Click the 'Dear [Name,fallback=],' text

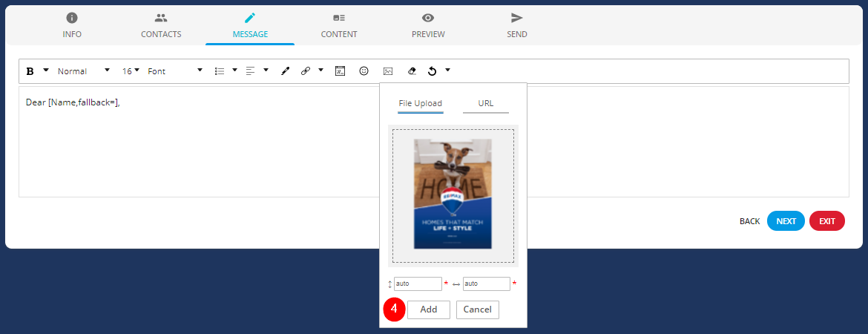73,102
